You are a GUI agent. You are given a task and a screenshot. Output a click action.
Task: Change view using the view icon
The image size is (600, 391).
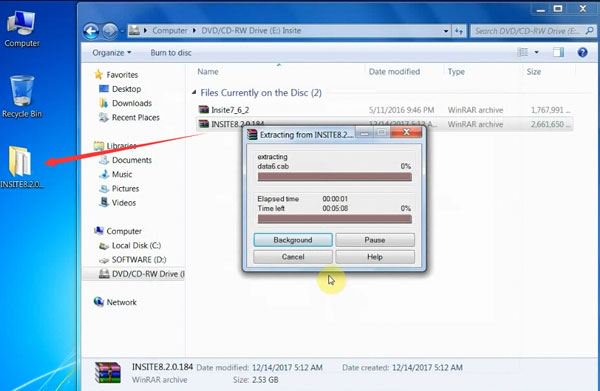[x=522, y=52]
